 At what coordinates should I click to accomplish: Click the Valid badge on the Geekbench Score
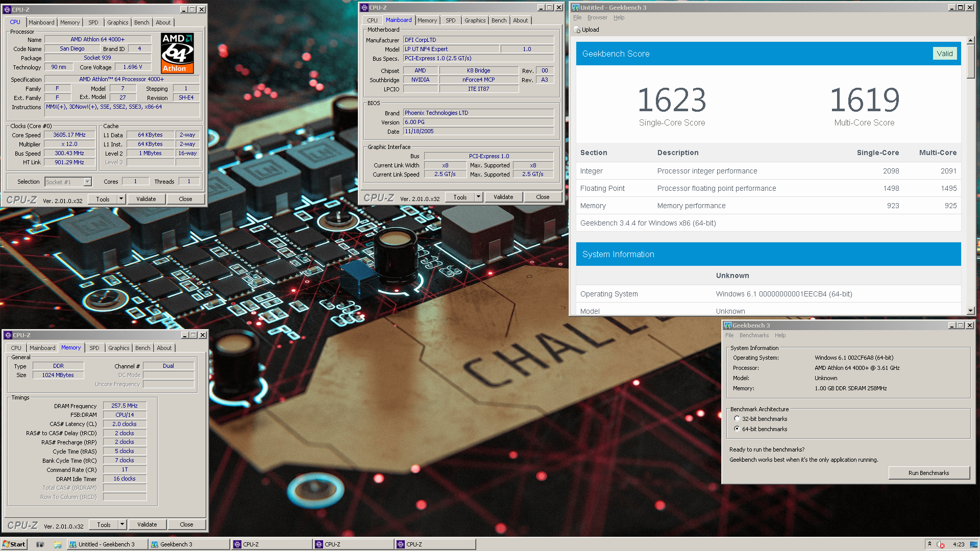(x=944, y=54)
